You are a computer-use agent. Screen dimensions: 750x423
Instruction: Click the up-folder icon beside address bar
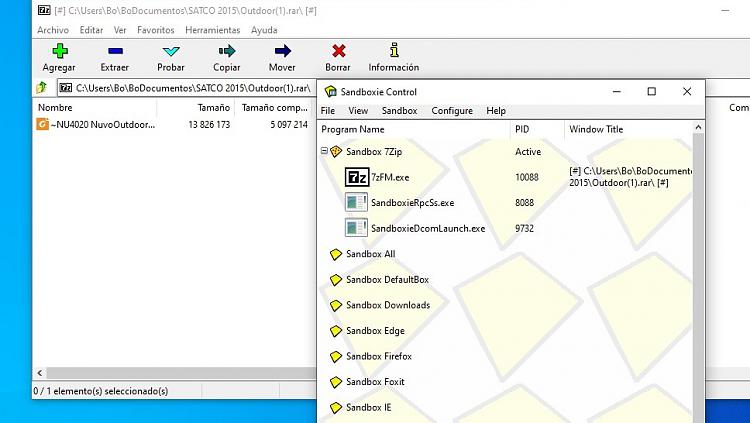pos(42,88)
